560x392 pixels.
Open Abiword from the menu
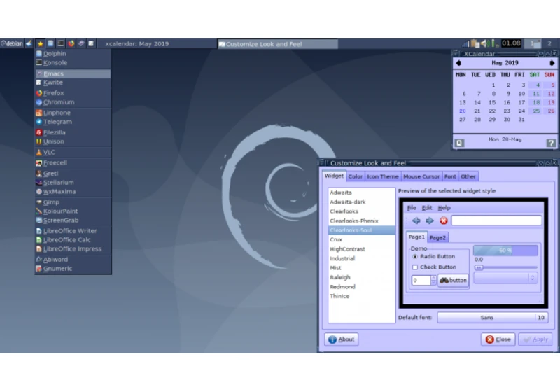(x=73, y=260)
